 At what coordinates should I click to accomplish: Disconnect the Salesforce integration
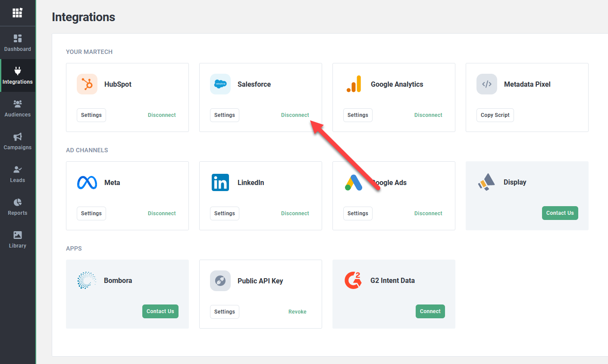click(x=295, y=115)
